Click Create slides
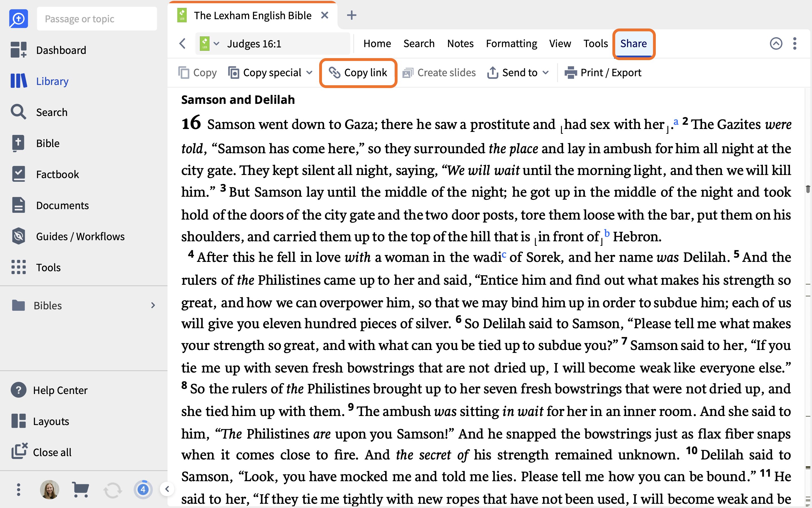The width and height of the screenshot is (812, 508). 439,73
